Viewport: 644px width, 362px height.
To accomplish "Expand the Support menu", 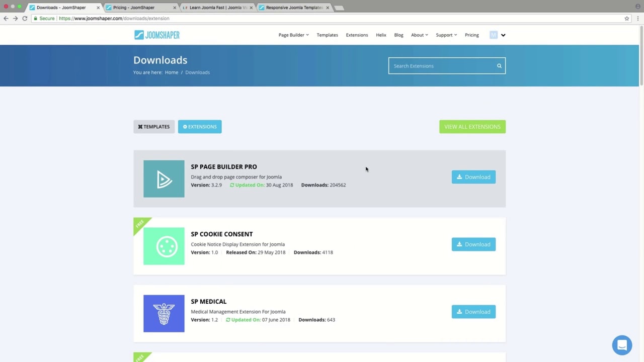I will pyautogui.click(x=446, y=35).
